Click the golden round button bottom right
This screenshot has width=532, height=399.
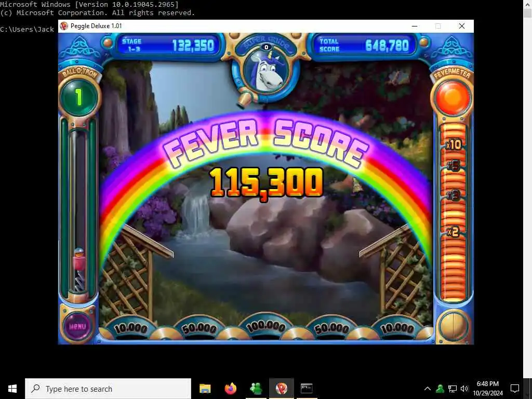click(x=453, y=327)
